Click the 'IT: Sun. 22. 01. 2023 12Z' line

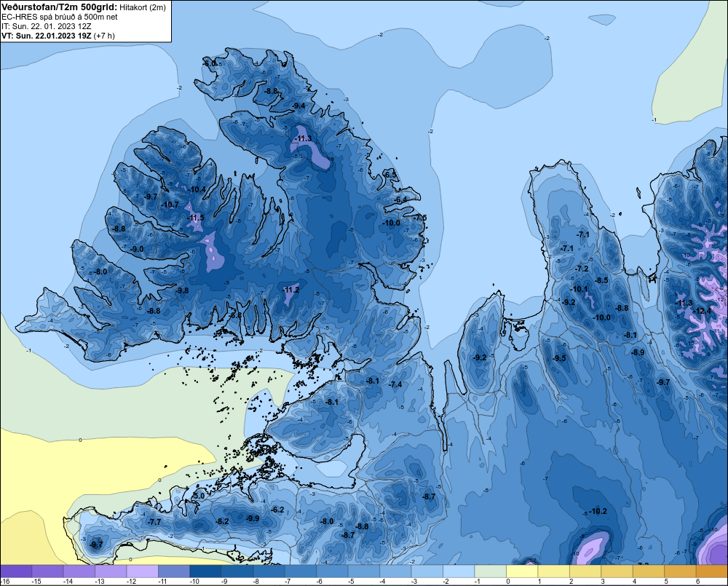[46, 26]
